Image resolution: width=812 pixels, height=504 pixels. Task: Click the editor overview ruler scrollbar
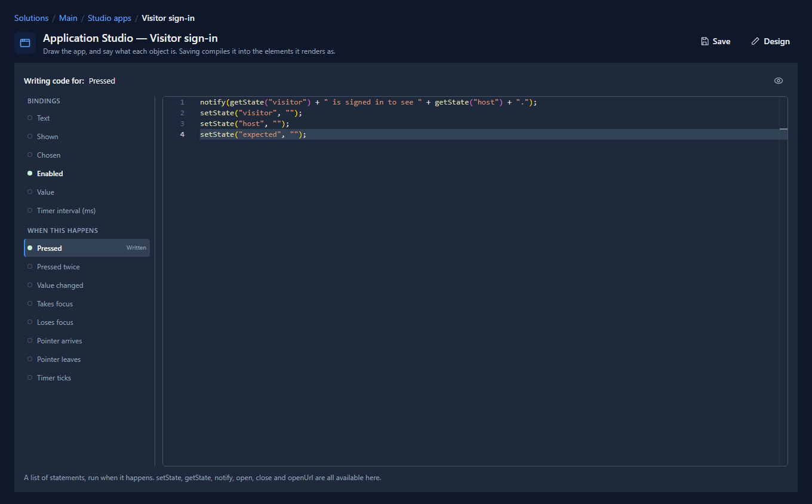783,281
